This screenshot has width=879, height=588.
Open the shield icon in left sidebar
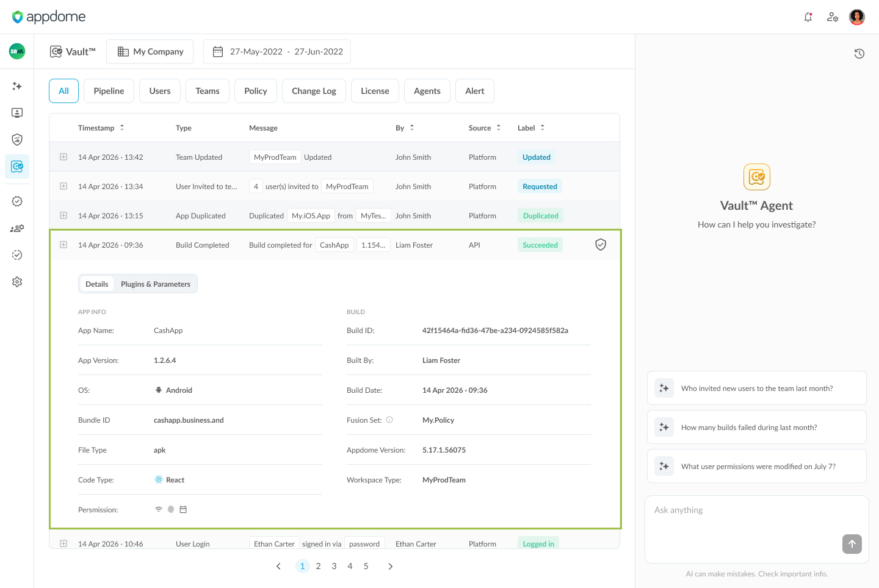click(x=17, y=140)
